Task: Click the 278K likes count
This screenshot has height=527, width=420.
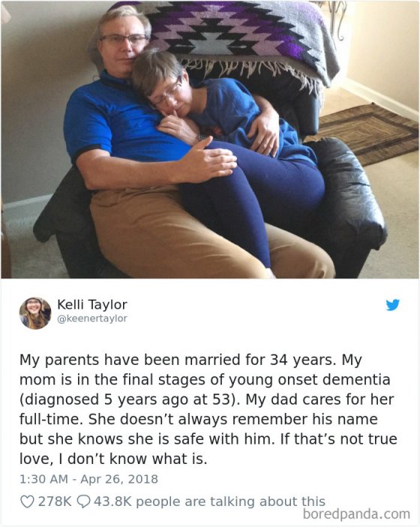Action: pyautogui.click(x=55, y=501)
